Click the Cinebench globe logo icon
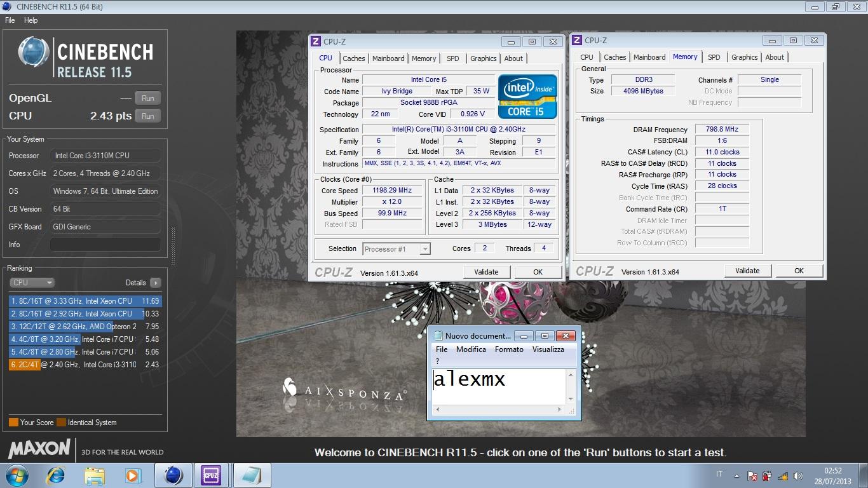 (x=34, y=53)
